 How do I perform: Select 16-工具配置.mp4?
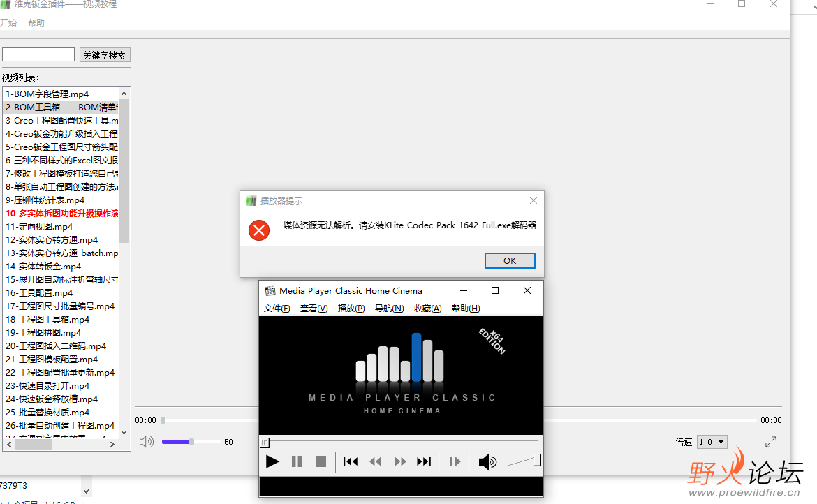(x=61, y=293)
